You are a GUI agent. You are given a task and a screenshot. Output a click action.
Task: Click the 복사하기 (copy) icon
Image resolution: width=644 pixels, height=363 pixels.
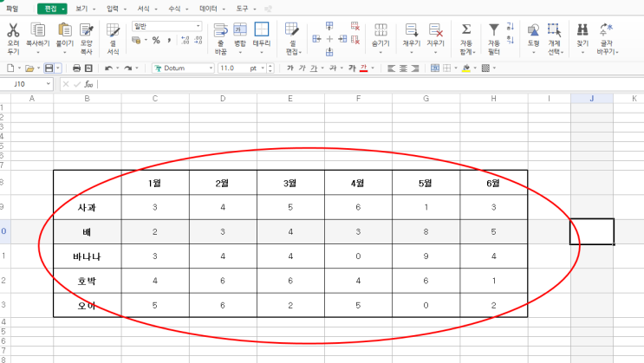pyautogui.click(x=38, y=30)
